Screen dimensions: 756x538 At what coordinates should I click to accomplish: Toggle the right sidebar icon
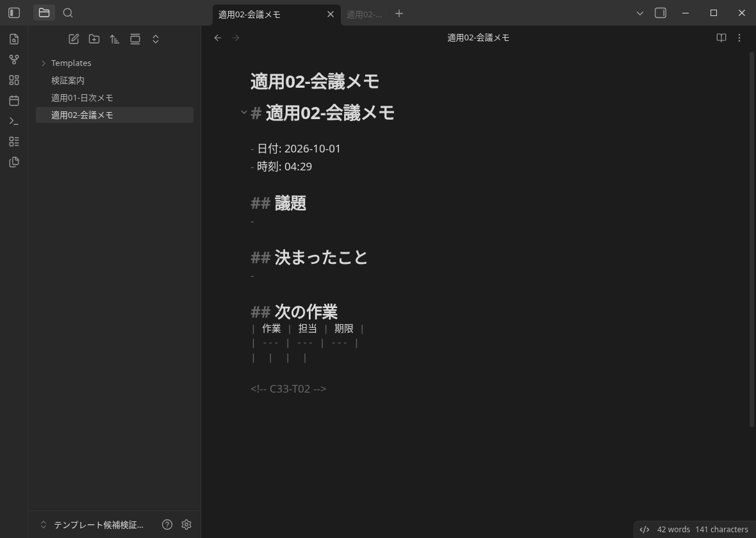click(661, 13)
